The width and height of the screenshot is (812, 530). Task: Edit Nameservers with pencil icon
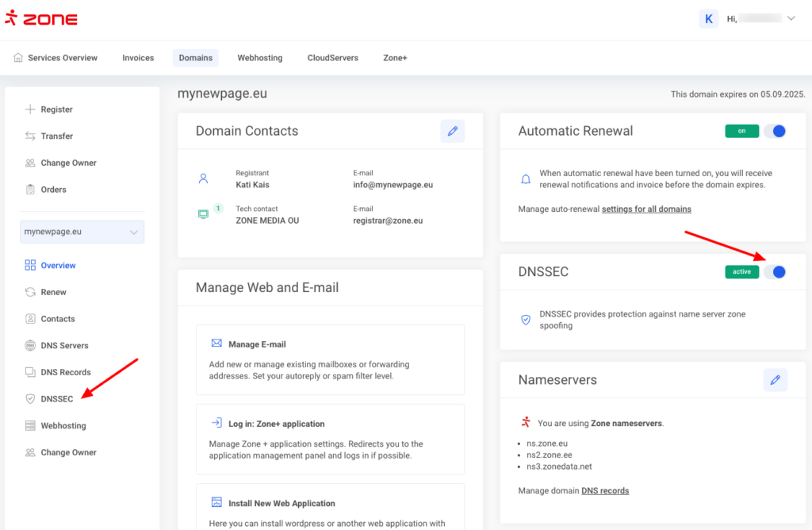(x=775, y=380)
